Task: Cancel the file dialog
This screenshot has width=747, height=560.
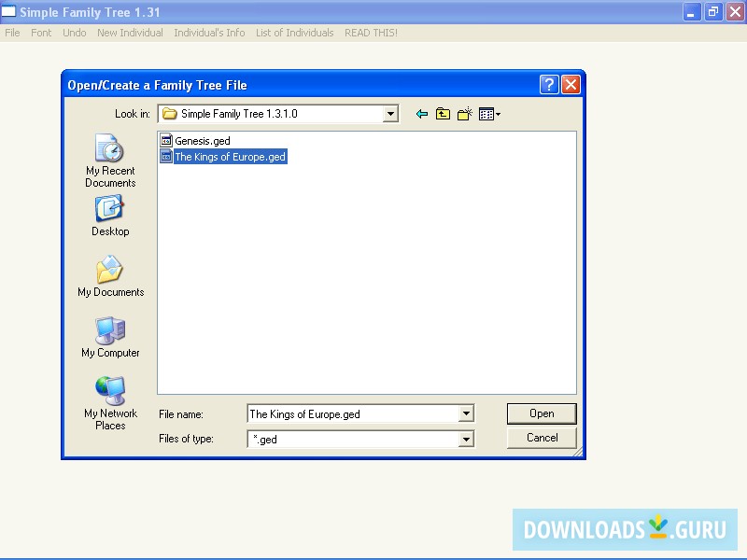Action: point(542,438)
